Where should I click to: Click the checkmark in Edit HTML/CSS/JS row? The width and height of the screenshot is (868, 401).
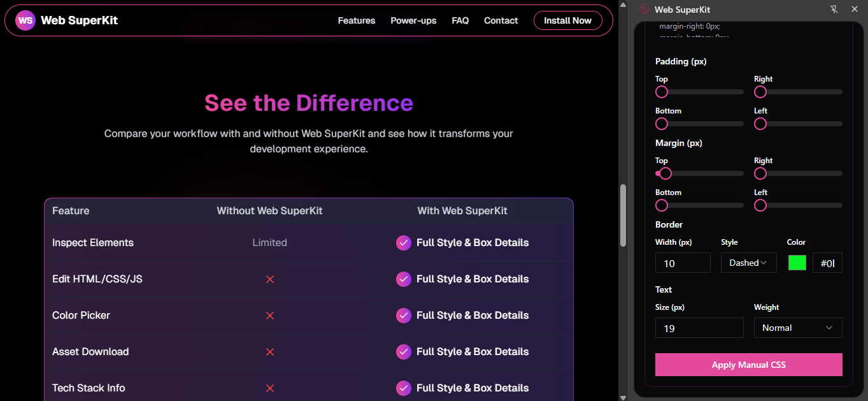(x=403, y=279)
